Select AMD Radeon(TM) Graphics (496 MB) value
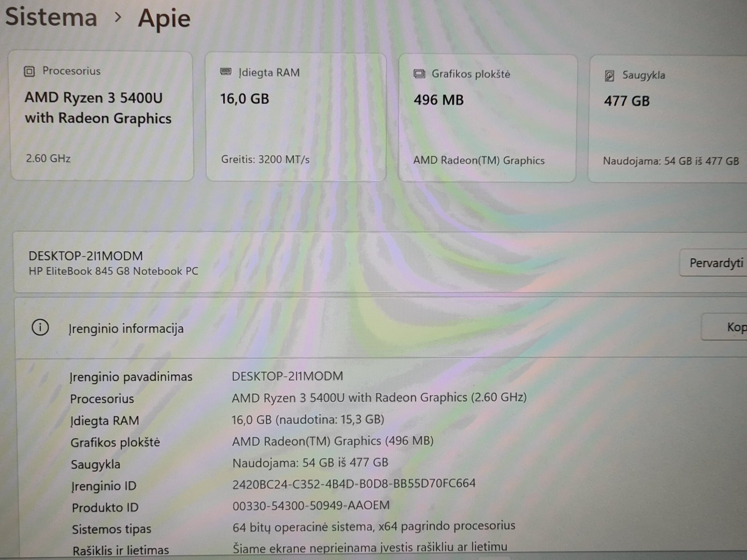This screenshot has width=747, height=560. click(x=333, y=441)
